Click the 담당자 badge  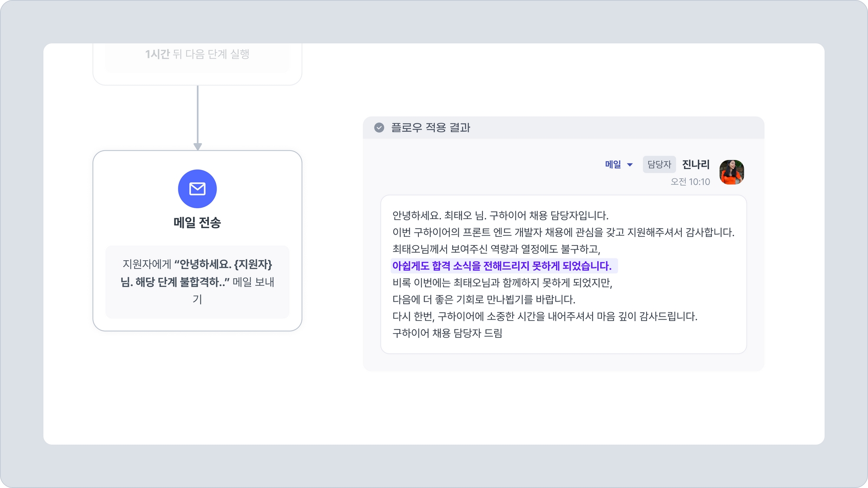coord(659,164)
